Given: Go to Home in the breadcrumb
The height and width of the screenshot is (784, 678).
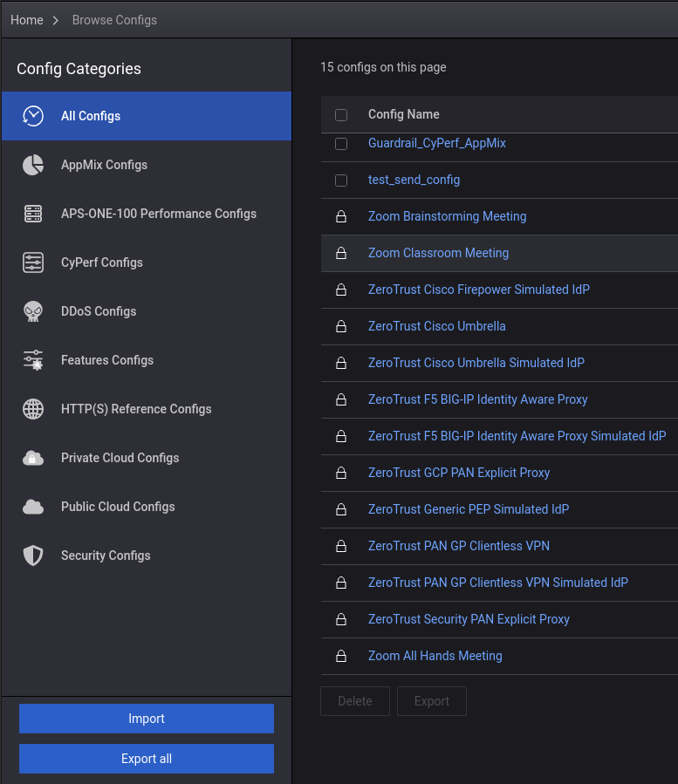Looking at the screenshot, I should (x=27, y=20).
